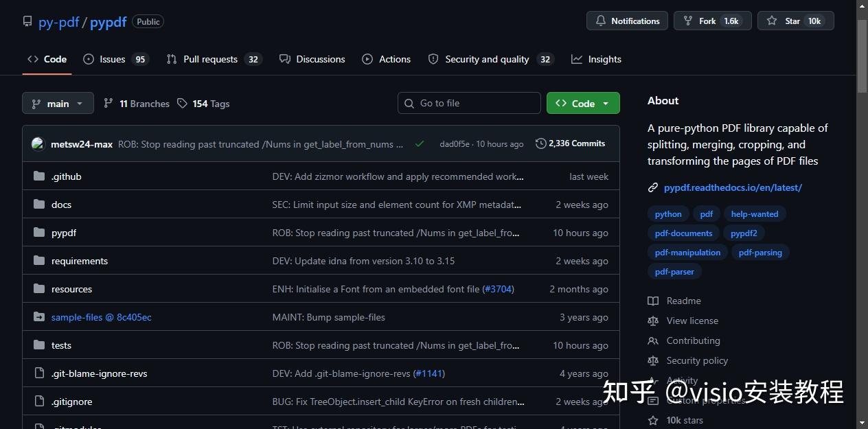Open the .gitignore file name
The height and width of the screenshot is (429, 868).
click(71, 402)
